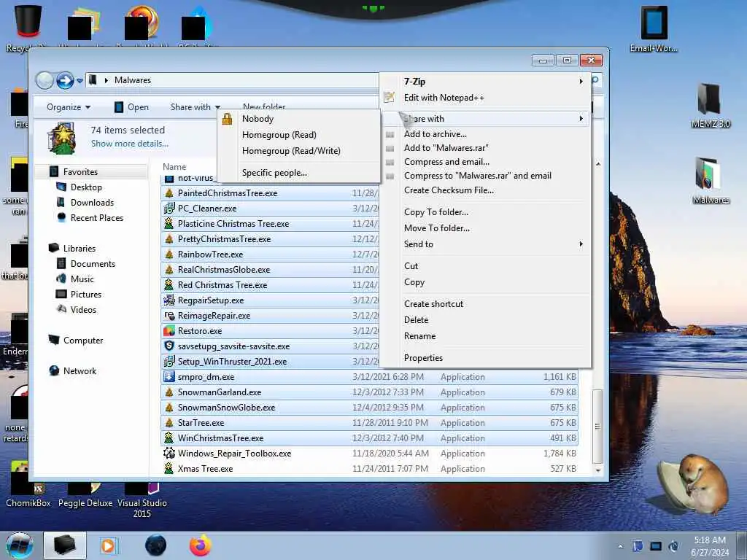This screenshot has height=560, width=747.
Task: Click the forward navigation arrow in Explorer
Action: [65, 80]
